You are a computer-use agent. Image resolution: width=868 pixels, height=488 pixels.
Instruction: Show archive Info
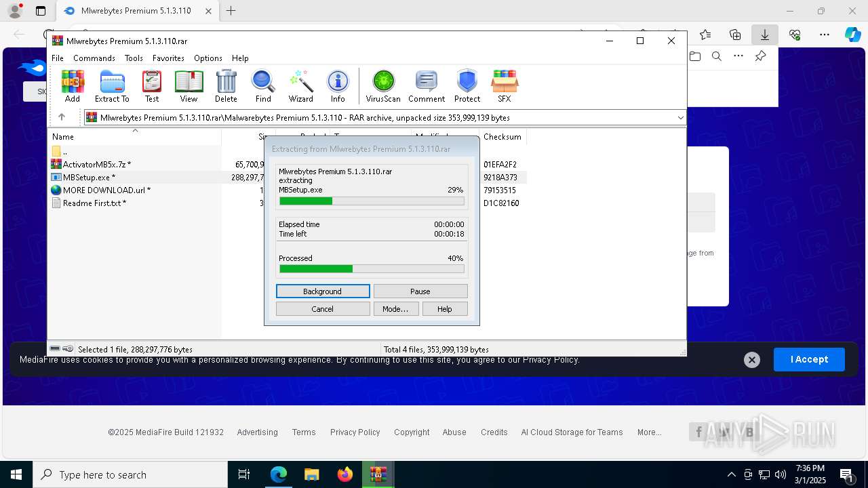click(x=338, y=86)
